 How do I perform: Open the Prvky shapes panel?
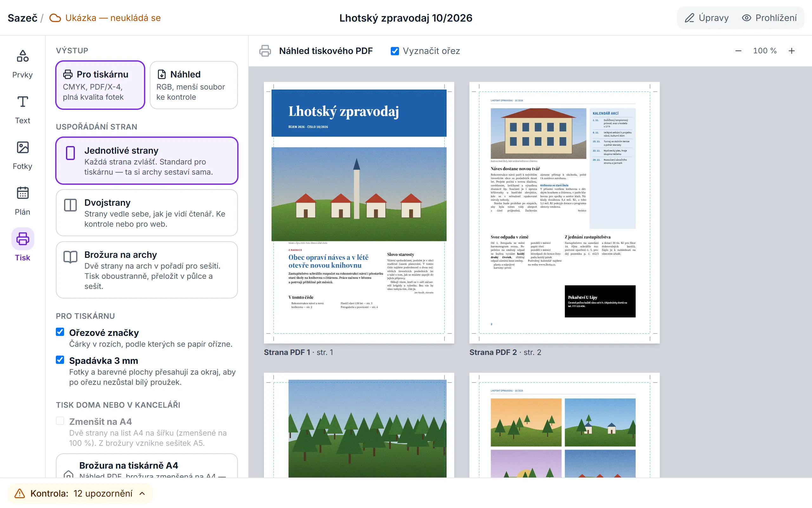pos(23,64)
